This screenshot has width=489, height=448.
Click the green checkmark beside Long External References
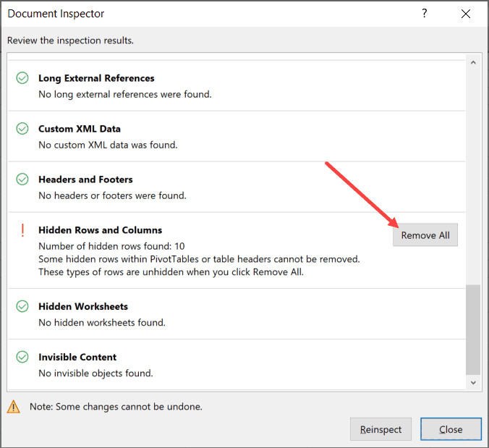pos(22,78)
